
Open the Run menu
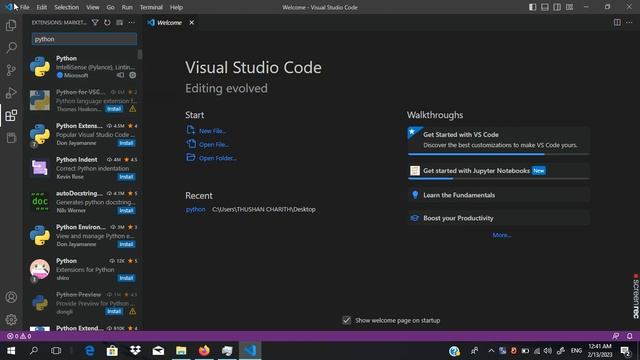point(127,7)
